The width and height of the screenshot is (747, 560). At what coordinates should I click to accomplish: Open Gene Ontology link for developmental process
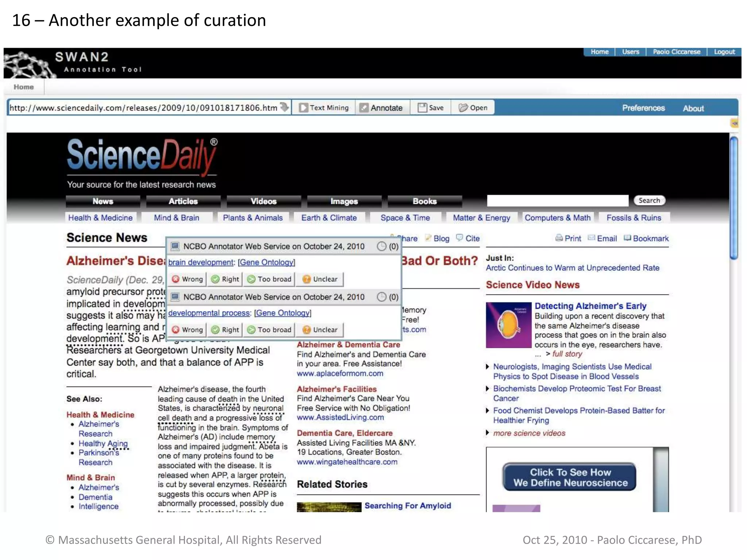283,313
